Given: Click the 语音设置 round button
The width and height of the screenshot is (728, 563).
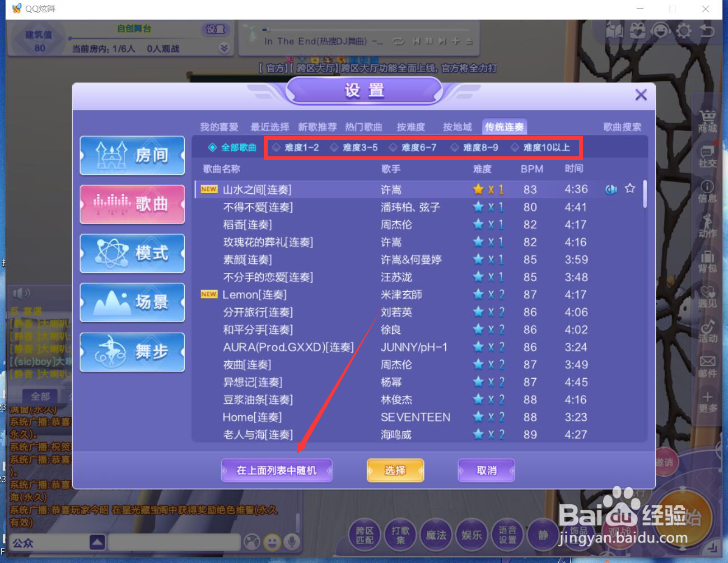Looking at the screenshot, I should (x=507, y=536).
